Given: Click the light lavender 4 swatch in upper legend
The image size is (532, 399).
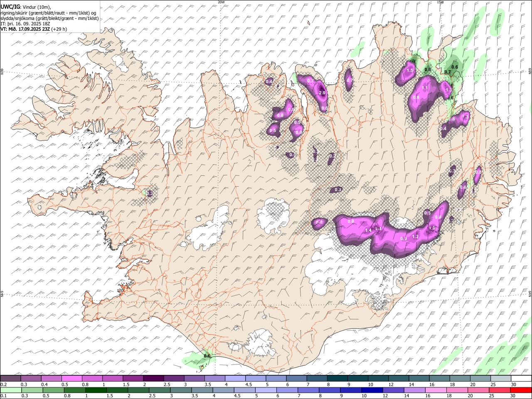Looking at the screenshot, I should [x=234, y=379].
